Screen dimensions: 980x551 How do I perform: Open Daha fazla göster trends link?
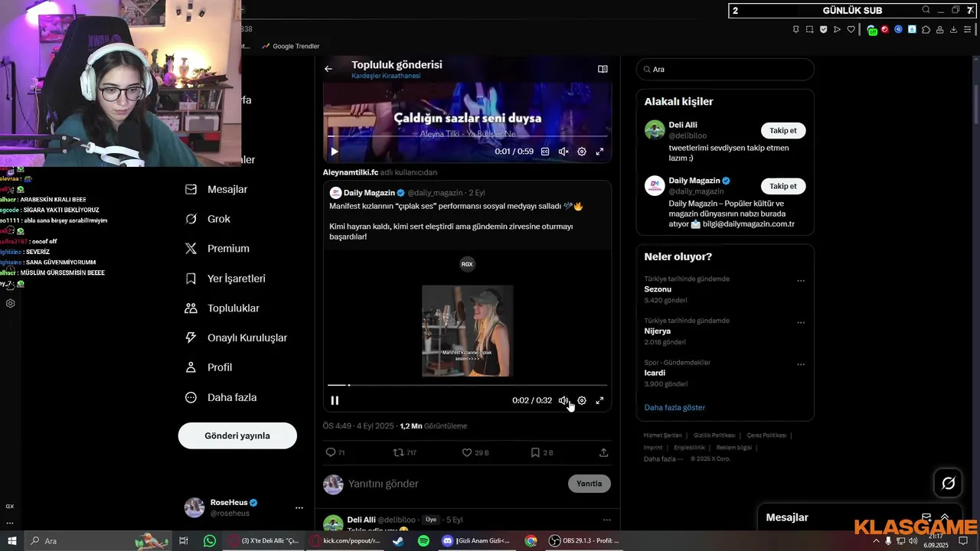675,408
